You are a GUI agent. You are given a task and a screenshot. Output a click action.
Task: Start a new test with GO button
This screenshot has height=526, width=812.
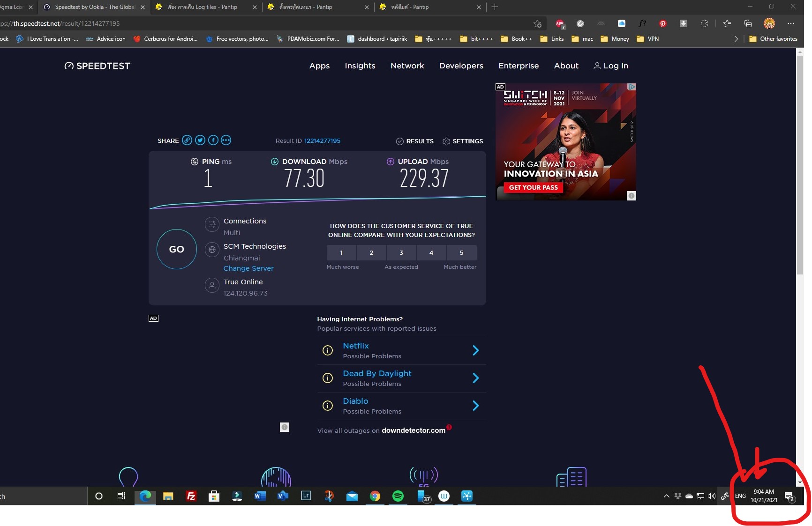click(x=177, y=249)
